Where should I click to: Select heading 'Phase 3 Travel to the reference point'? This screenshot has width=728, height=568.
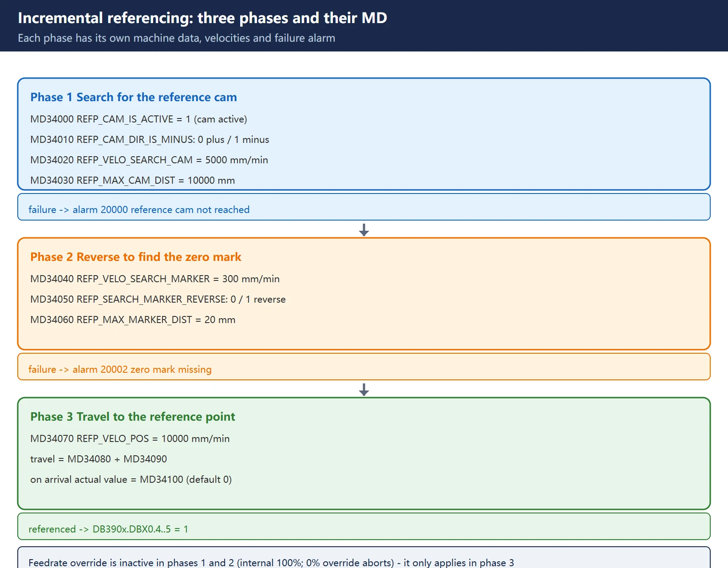tap(133, 417)
